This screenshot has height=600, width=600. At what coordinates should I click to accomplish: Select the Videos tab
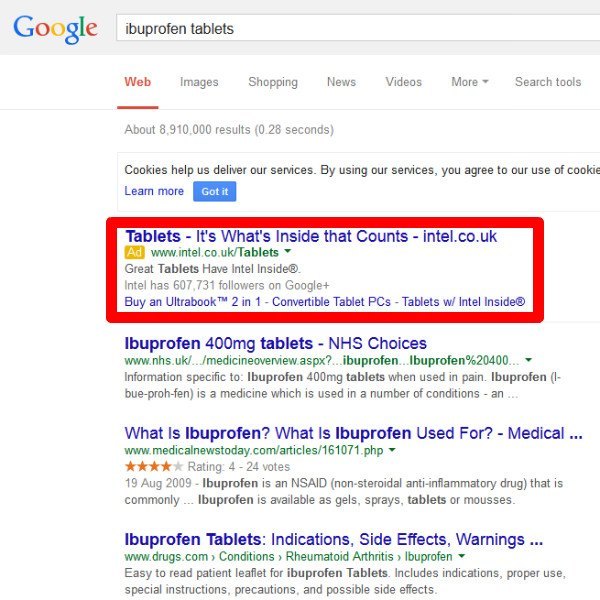click(x=404, y=82)
